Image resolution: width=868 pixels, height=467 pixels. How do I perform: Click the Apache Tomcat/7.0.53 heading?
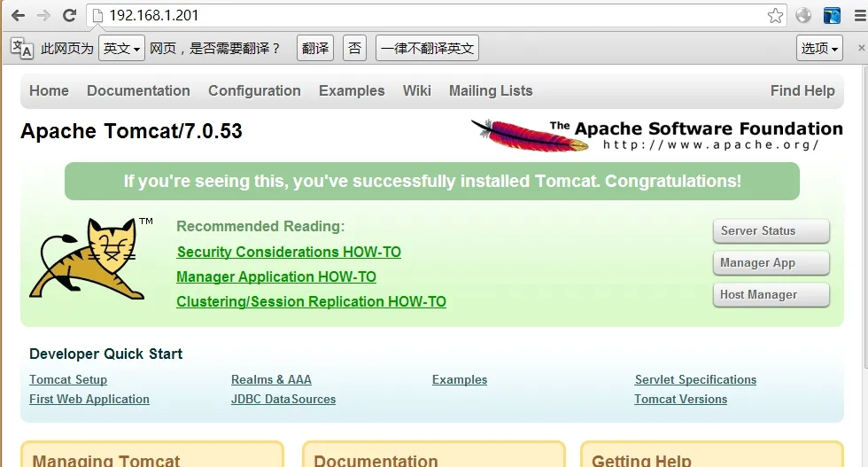click(x=131, y=131)
